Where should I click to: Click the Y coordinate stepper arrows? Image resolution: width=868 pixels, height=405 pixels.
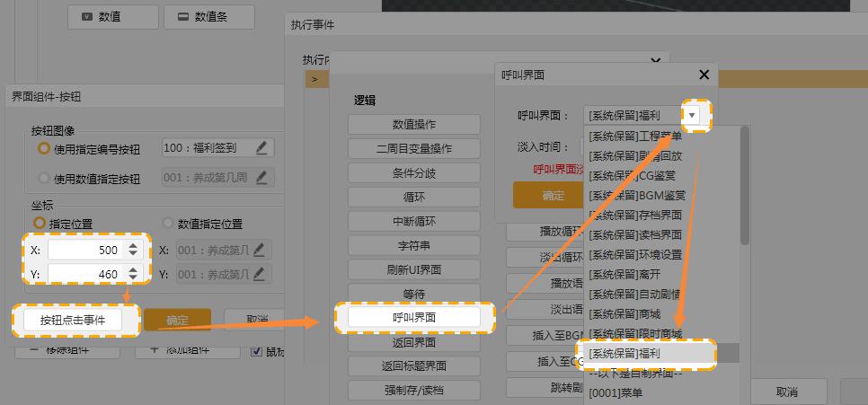point(133,274)
